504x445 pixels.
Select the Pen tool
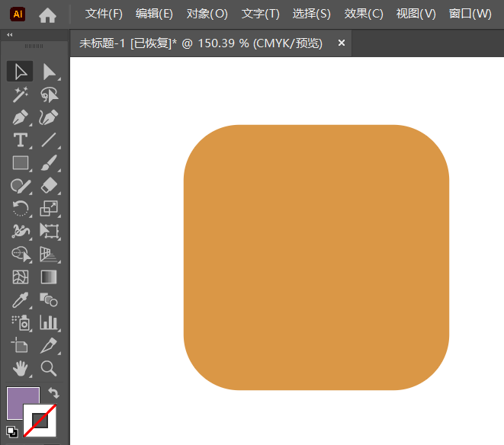[20, 117]
